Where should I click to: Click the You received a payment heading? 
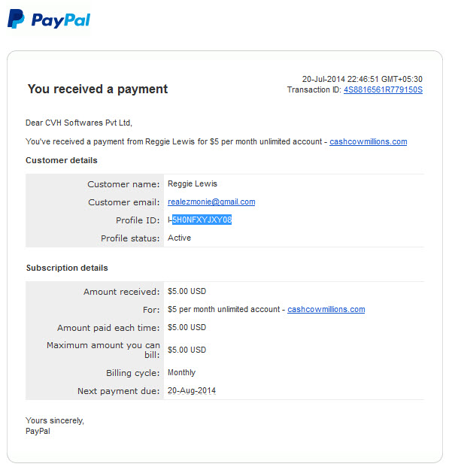98,89
